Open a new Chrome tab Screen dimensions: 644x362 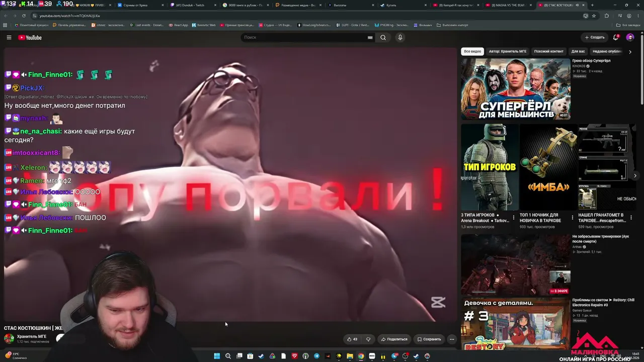[592, 5]
